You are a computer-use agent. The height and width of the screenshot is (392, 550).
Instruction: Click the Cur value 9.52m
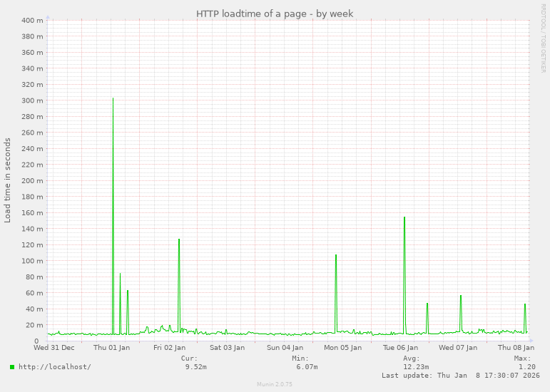195,367
